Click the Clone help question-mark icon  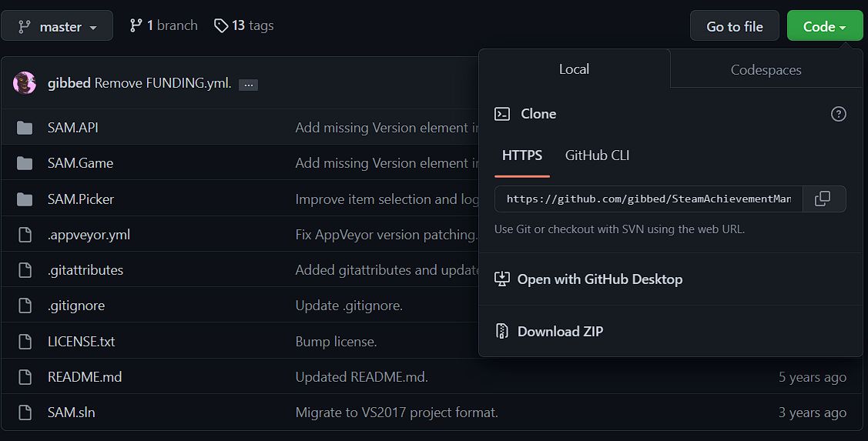839,114
